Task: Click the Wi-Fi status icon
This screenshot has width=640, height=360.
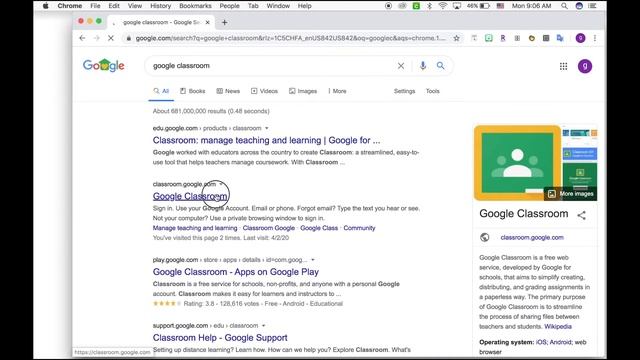Action: click(x=443, y=6)
